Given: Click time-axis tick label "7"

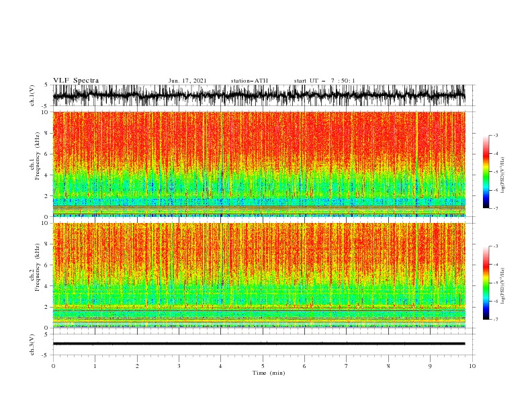Looking at the screenshot, I should (x=347, y=366).
